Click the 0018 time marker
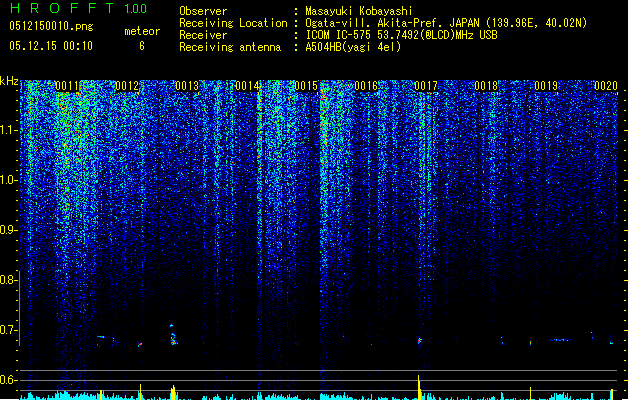The width and height of the screenshot is (629, 400). coord(486,86)
